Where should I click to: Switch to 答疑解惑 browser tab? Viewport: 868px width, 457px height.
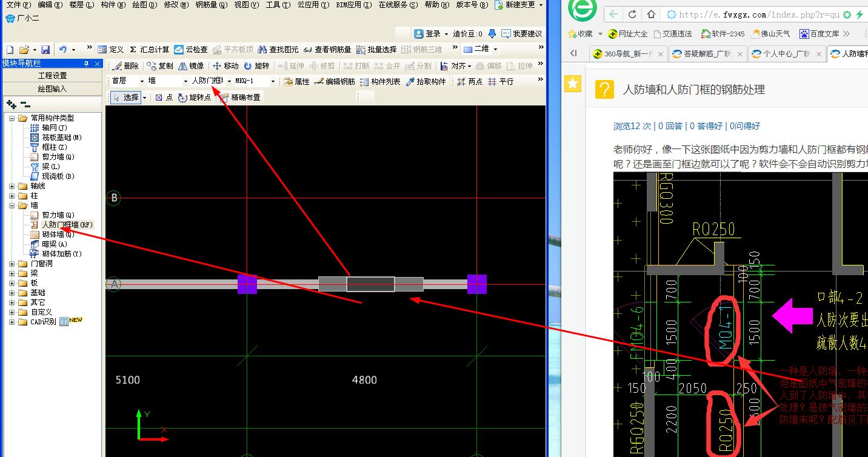click(707, 54)
